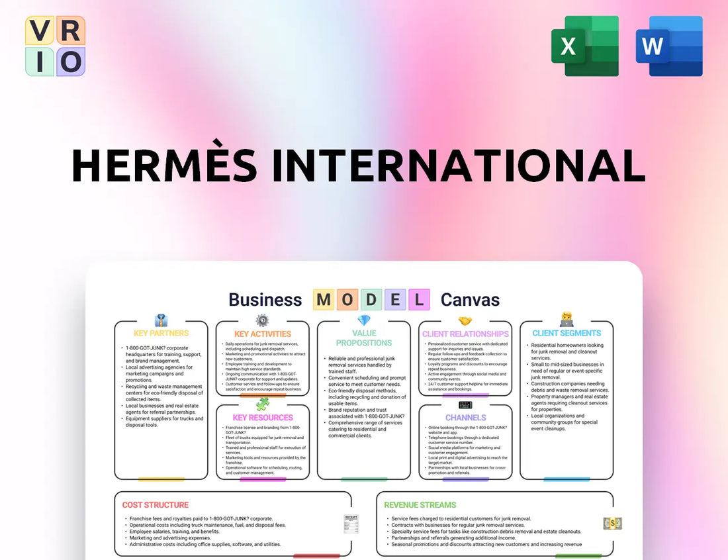
Task: Click 'Reliable and professional junk removal' bullet
Action: 360,365
